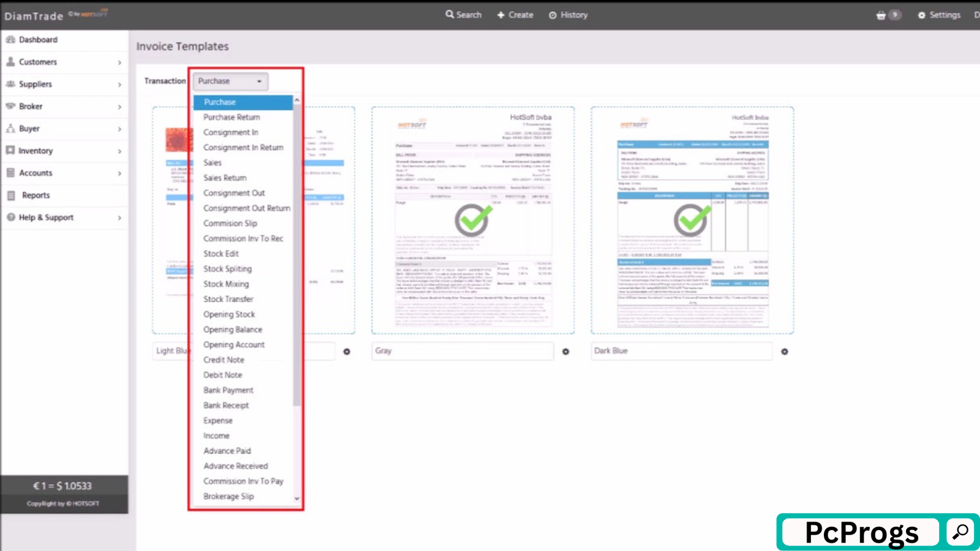
Task: Select the Gray invoice template thumbnail
Action: point(473,220)
